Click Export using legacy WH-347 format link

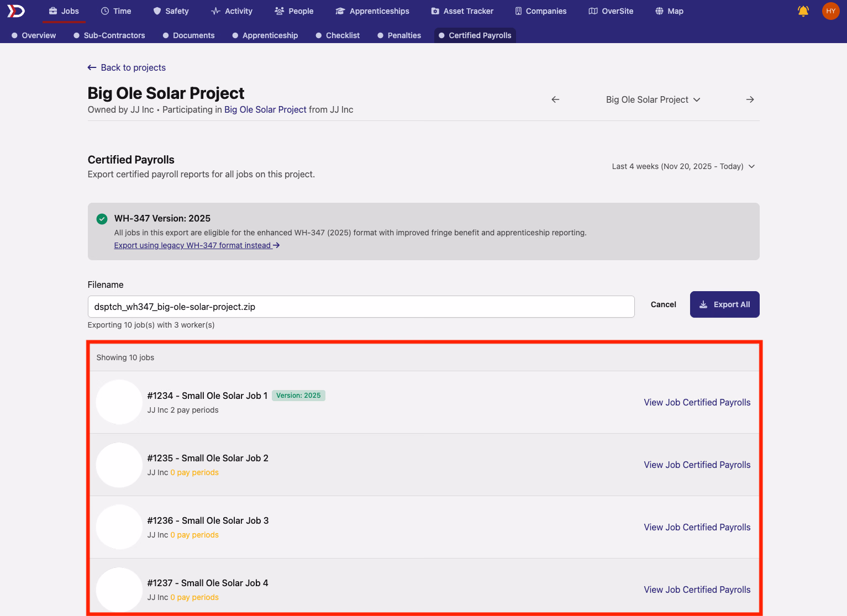coord(197,245)
